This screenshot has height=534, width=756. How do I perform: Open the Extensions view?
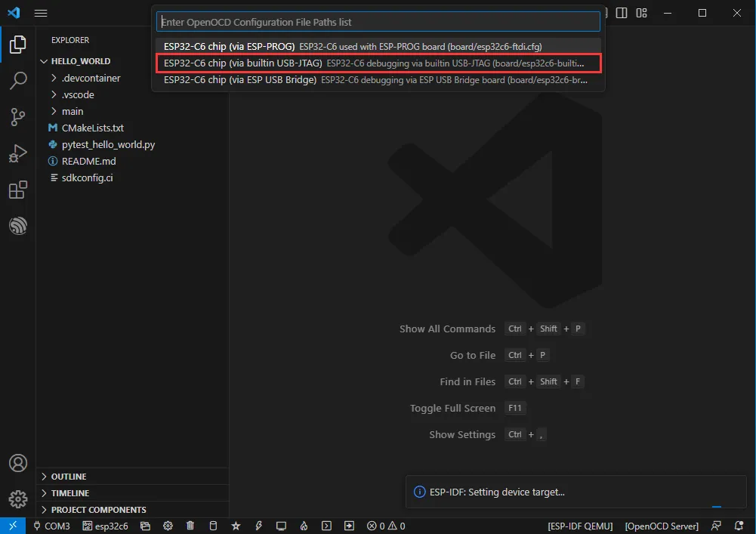pos(17,190)
